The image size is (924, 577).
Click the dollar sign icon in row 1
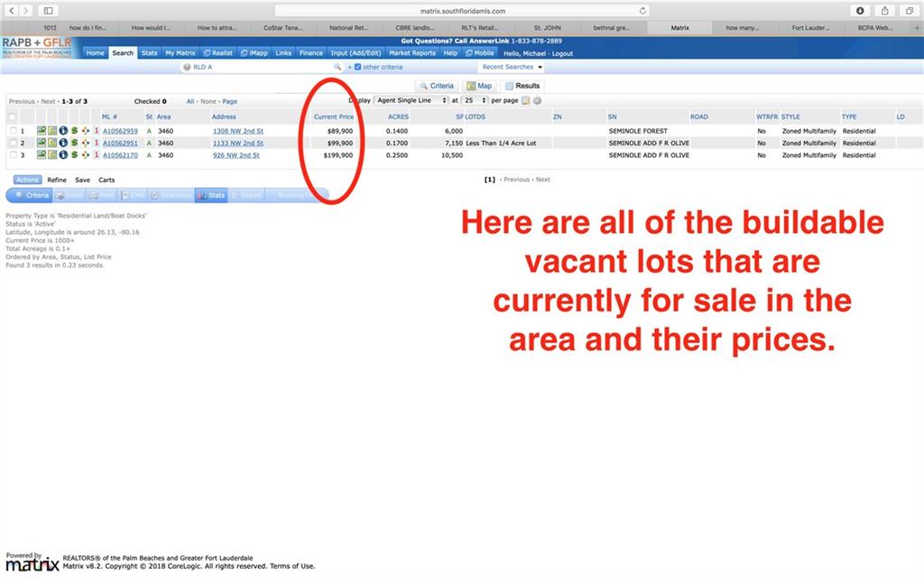[74, 132]
